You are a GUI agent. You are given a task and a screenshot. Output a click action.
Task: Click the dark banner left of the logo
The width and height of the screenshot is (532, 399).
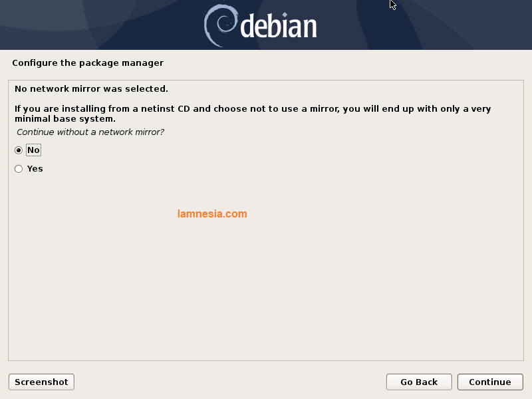pyautogui.click(x=102, y=25)
